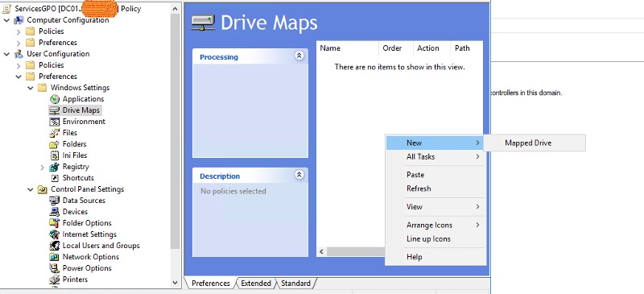Image resolution: width=644 pixels, height=294 pixels.
Task: Click the Local Users and Groups icon
Action: click(x=55, y=246)
